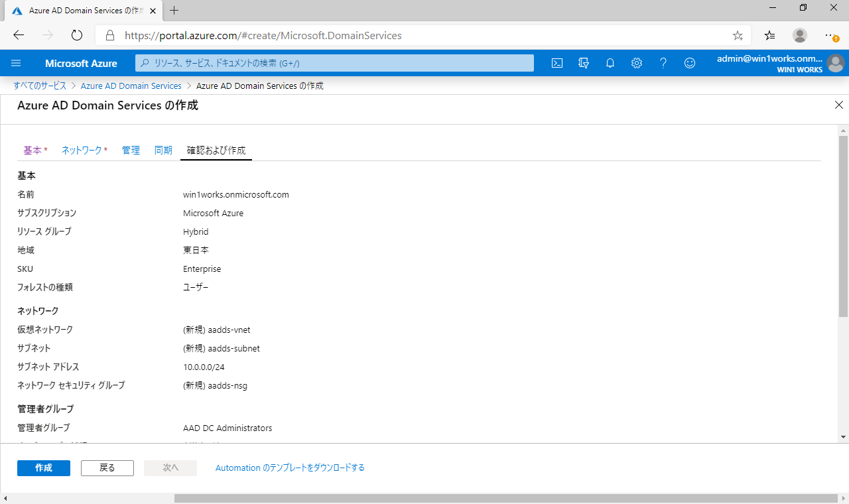The height and width of the screenshot is (504, 849).
Task: Click the 戻る button
Action: tap(107, 468)
